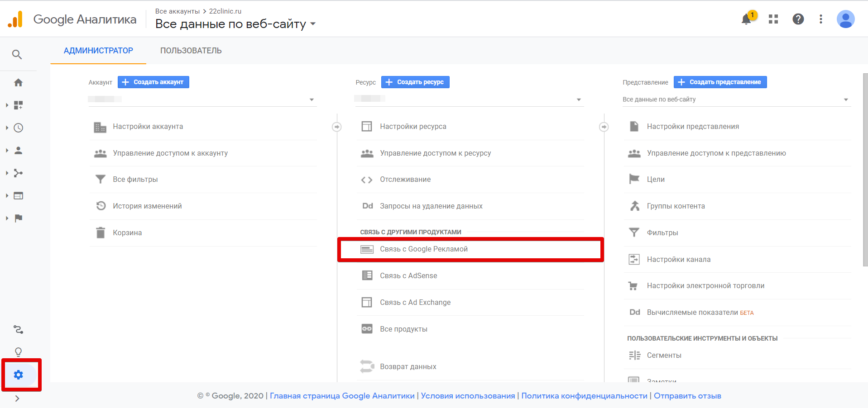
Task: Open Все продукты
Action: [x=470, y=329]
